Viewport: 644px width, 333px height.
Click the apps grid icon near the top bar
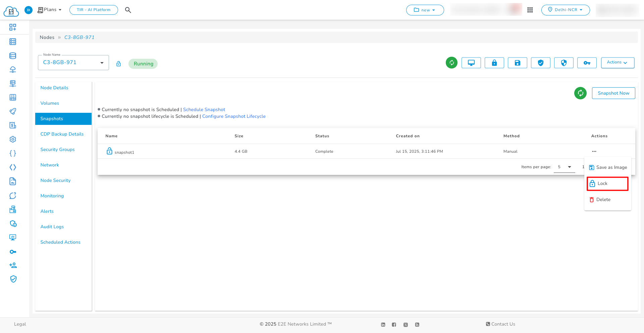pos(530,10)
